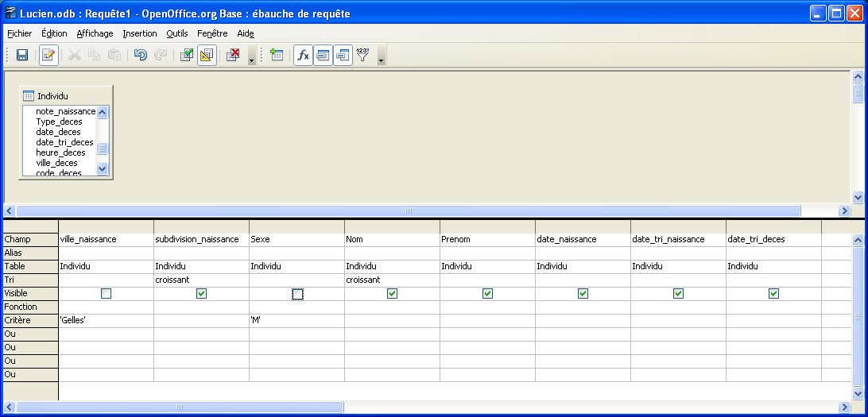This screenshot has width=868, height=417.
Task: Open the Affichage menu
Action: click(95, 33)
